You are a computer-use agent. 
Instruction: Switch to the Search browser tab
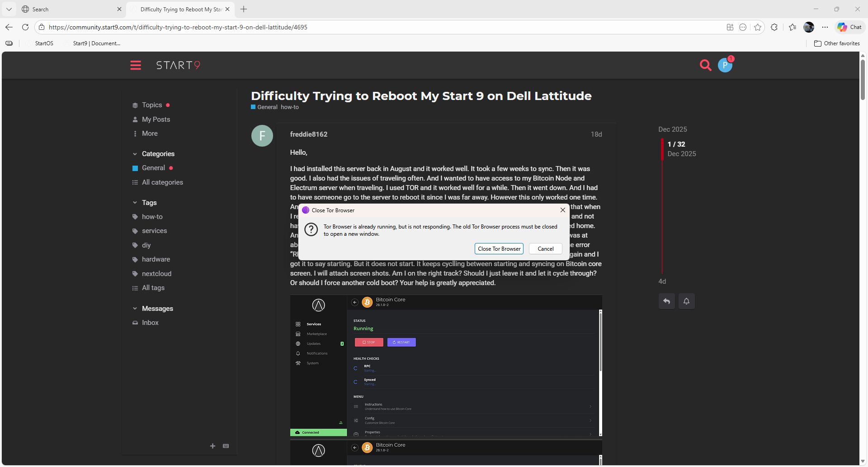pyautogui.click(x=68, y=9)
